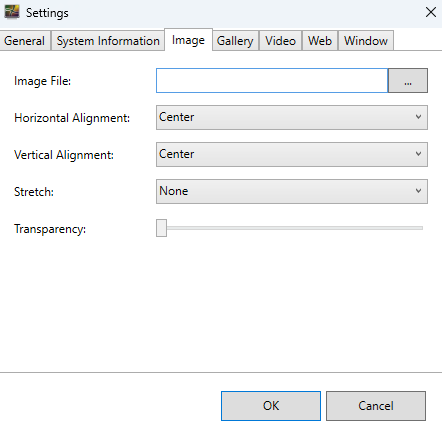Click the Settings app icon in title bar
The height and width of the screenshot is (432, 442).
click(x=12, y=12)
